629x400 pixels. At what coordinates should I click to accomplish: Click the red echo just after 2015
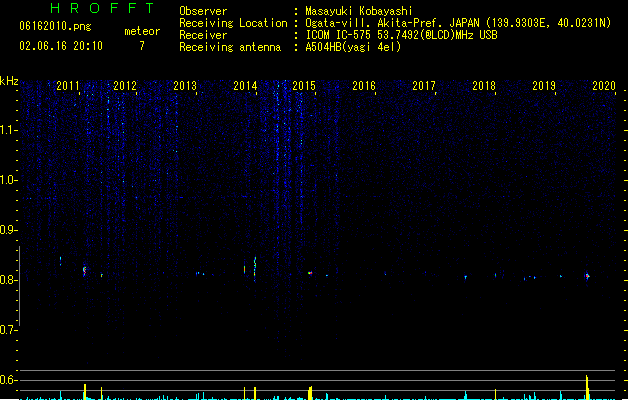pyautogui.click(x=310, y=273)
